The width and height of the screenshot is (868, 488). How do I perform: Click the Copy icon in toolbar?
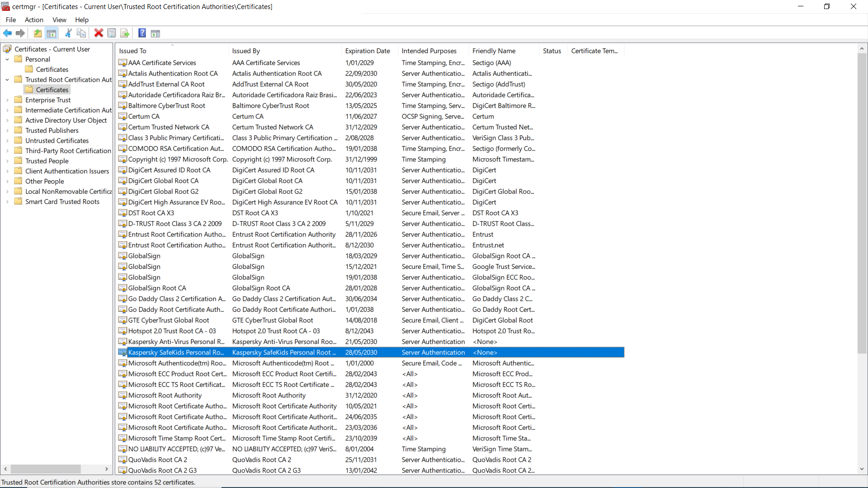(81, 33)
